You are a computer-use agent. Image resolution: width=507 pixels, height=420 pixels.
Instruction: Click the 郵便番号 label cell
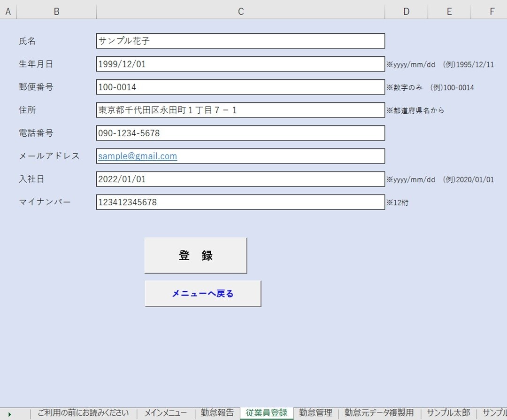pos(36,87)
